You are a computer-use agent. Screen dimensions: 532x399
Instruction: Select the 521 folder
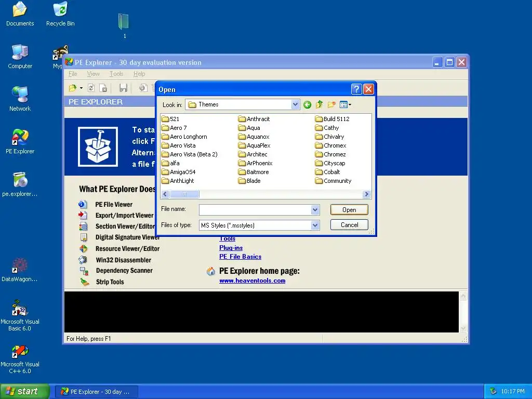170,119
